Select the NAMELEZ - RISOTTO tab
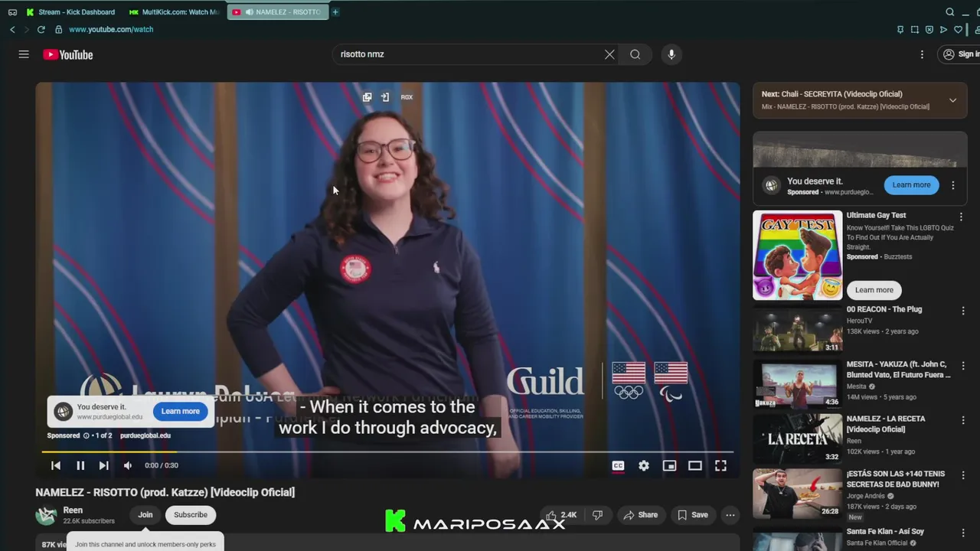980x551 pixels. 278,12
